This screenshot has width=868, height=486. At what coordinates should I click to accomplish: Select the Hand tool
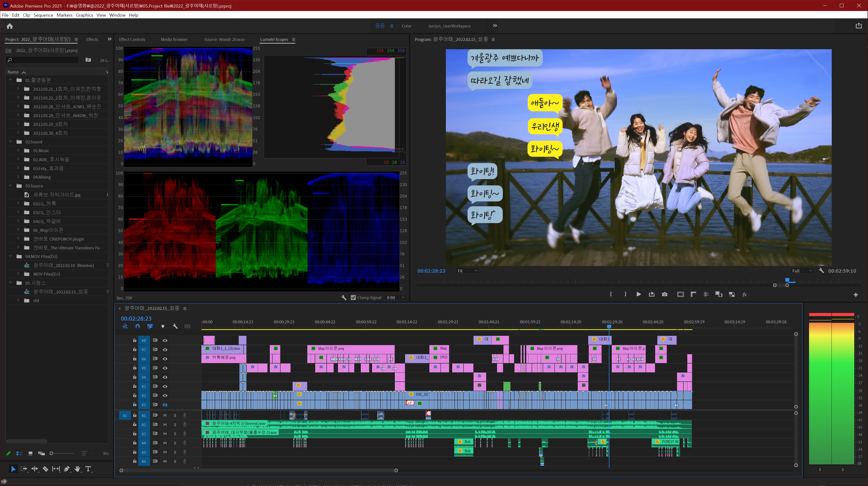[77, 469]
